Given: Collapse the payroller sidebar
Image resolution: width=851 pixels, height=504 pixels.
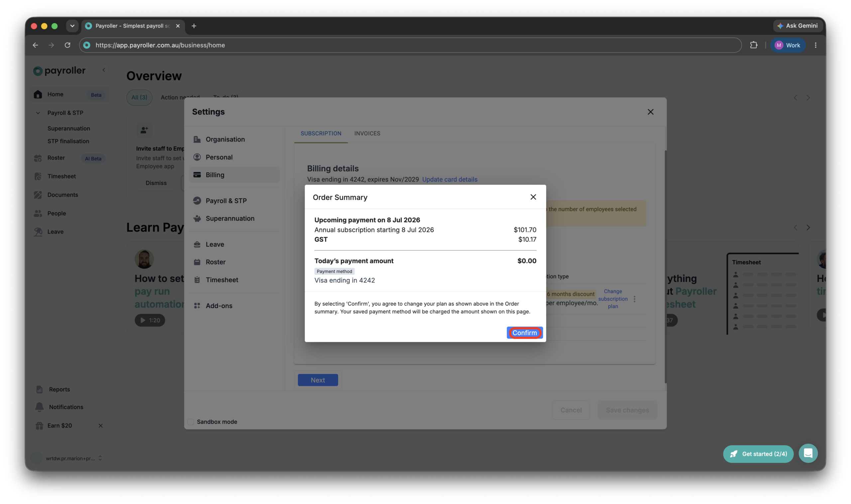Looking at the screenshot, I should point(104,70).
